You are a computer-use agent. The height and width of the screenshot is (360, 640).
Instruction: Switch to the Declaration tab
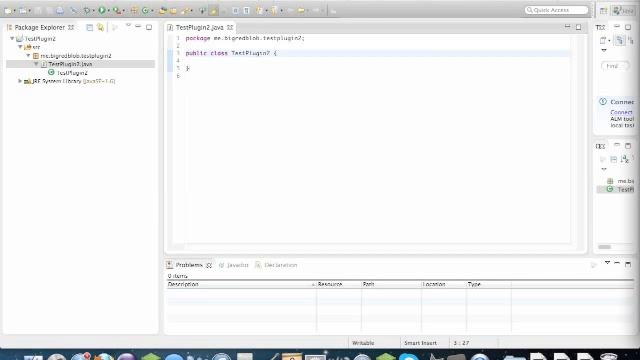(276, 265)
